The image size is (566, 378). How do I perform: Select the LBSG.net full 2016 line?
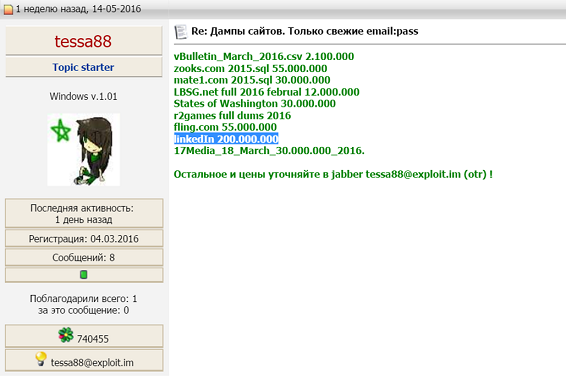[x=266, y=92]
